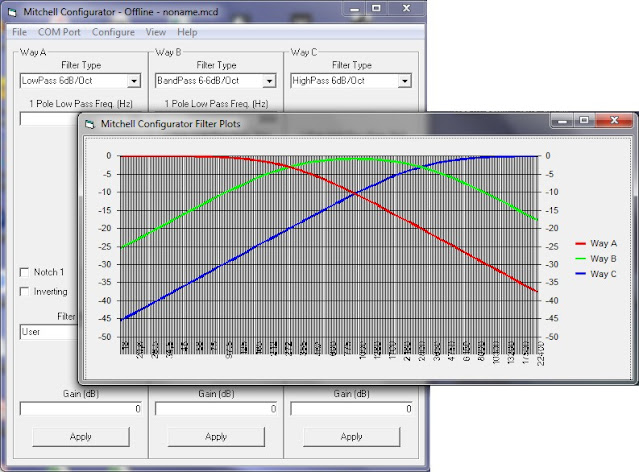639x472 pixels.
Task: Expand the Way C Filter Type dropdown
Action: (404, 81)
